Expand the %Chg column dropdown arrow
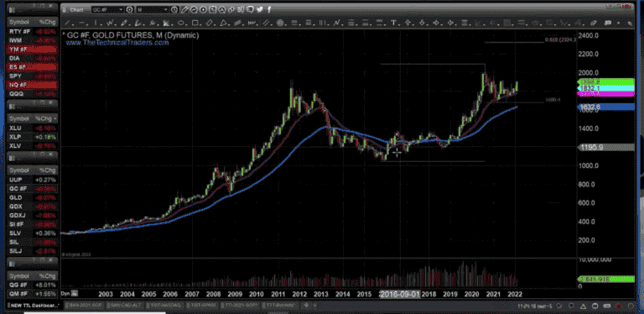This screenshot has height=314, width=644. (55, 118)
